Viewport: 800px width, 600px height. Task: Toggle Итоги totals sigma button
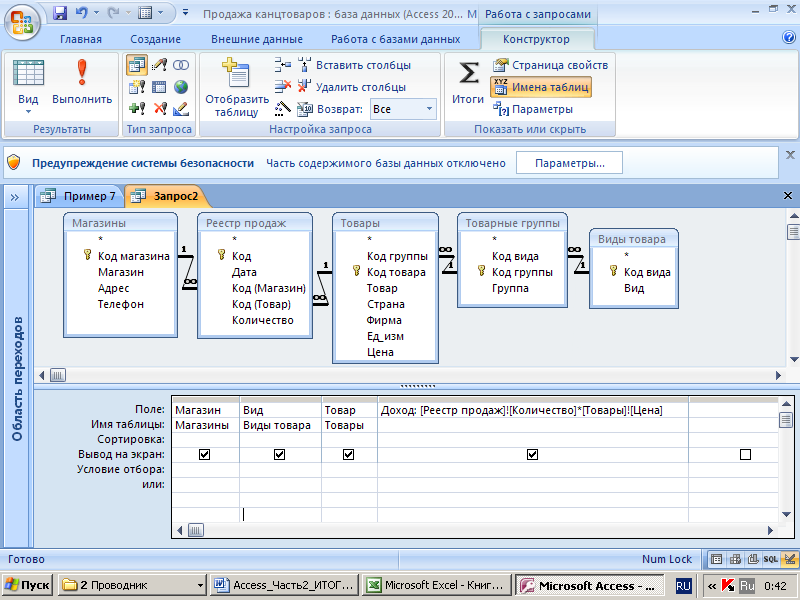coord(468,82)
